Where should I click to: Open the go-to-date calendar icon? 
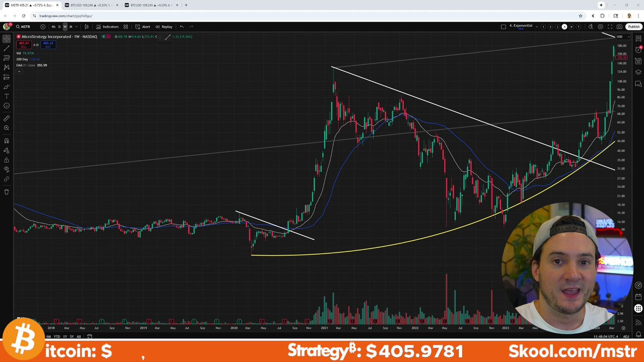(x=89, y=336)
